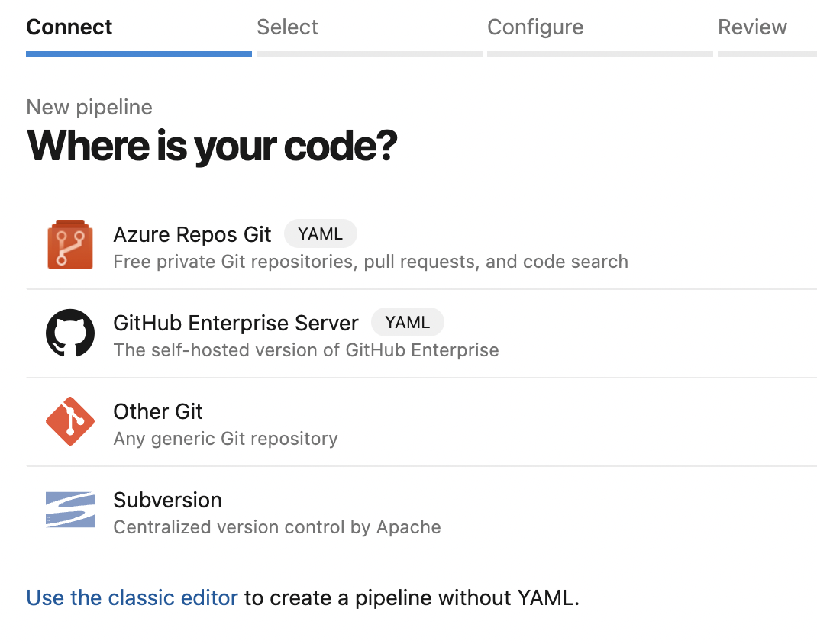Jump to the Review step tab
The width and height of the screenshot is (817, 644).
(751, 27)
